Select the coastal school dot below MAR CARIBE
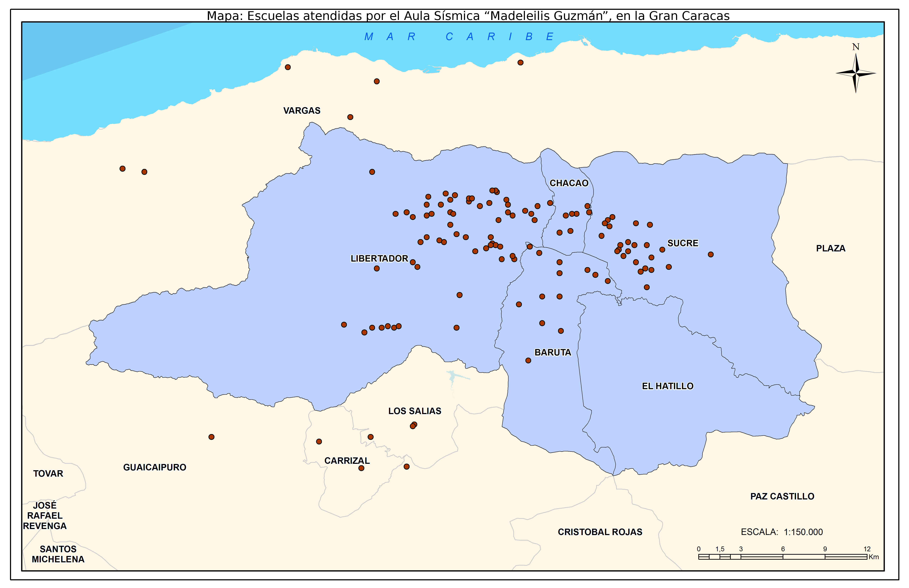The width and height of the screenshot is (909, 588). 520,62
